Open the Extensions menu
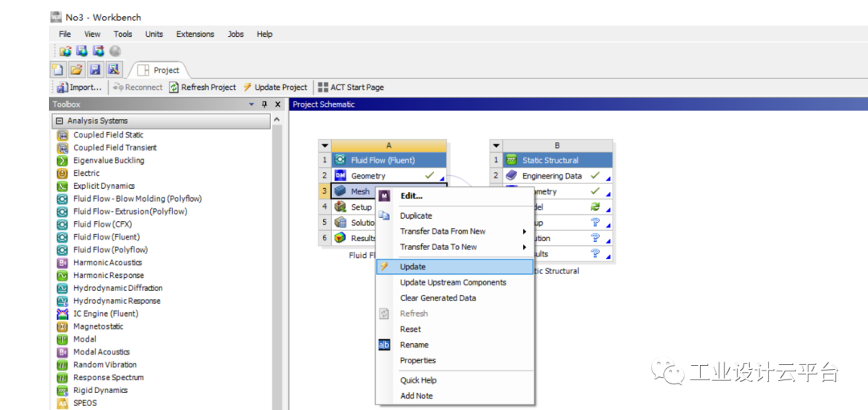The height and width of the screenshot is (410, 868). pyautogui.click(x=194, y=34)
